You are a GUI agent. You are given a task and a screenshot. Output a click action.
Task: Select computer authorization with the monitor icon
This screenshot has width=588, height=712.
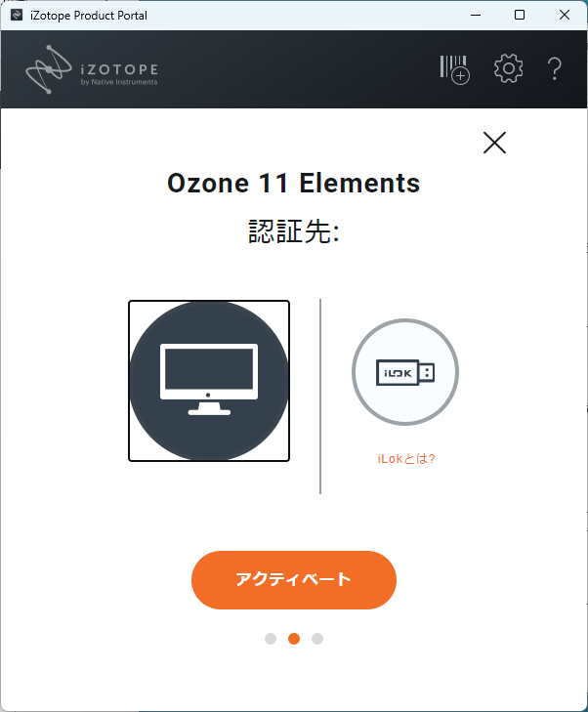[209, 381]
